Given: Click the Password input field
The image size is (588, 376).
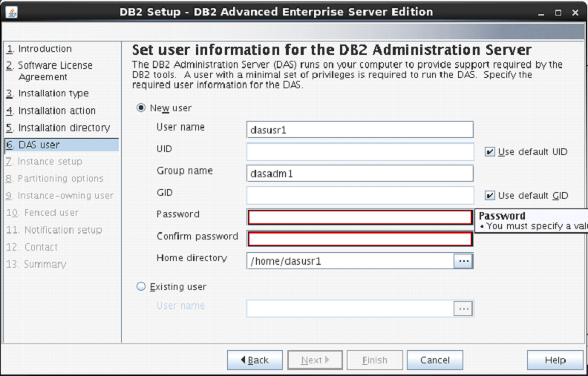Looking at the screenshot, I should (359, 217).
